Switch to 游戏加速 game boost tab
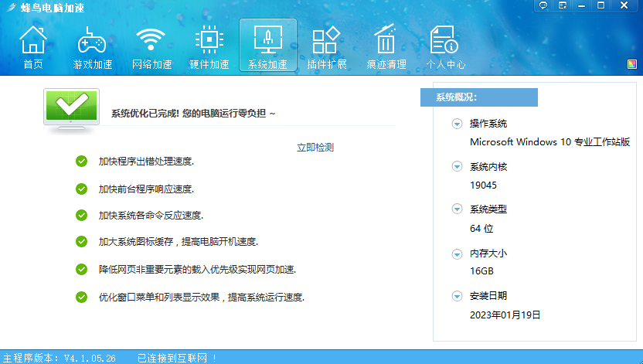This screenshot has height=364, width=643. [x=92, y=48]
